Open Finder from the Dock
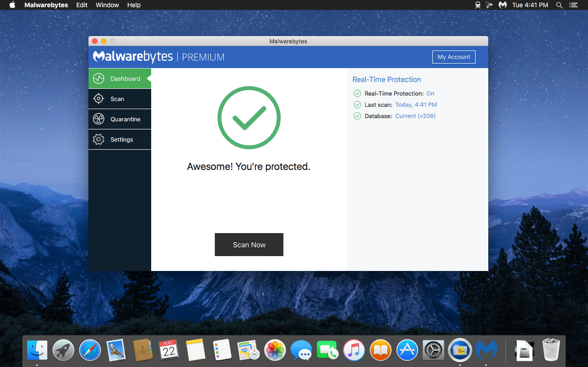The height and width of the screenshot is (367, 588). click(37, 350)
